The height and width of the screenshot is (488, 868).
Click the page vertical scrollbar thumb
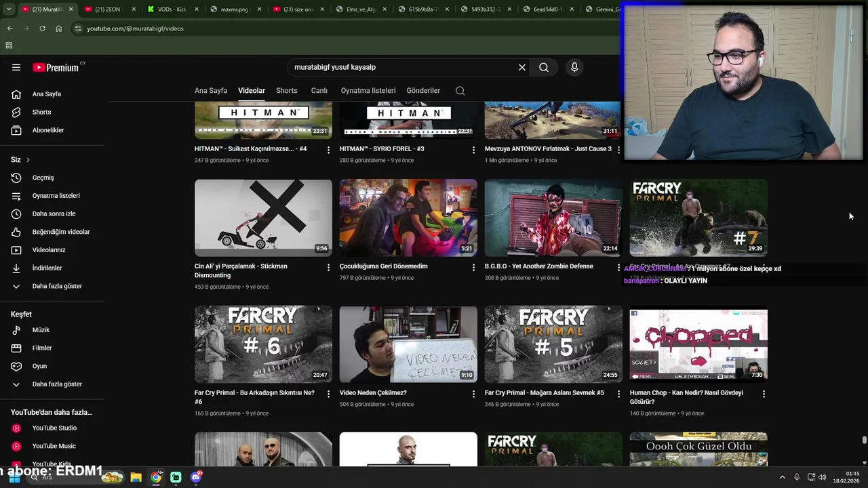click(x=864, y=441)
